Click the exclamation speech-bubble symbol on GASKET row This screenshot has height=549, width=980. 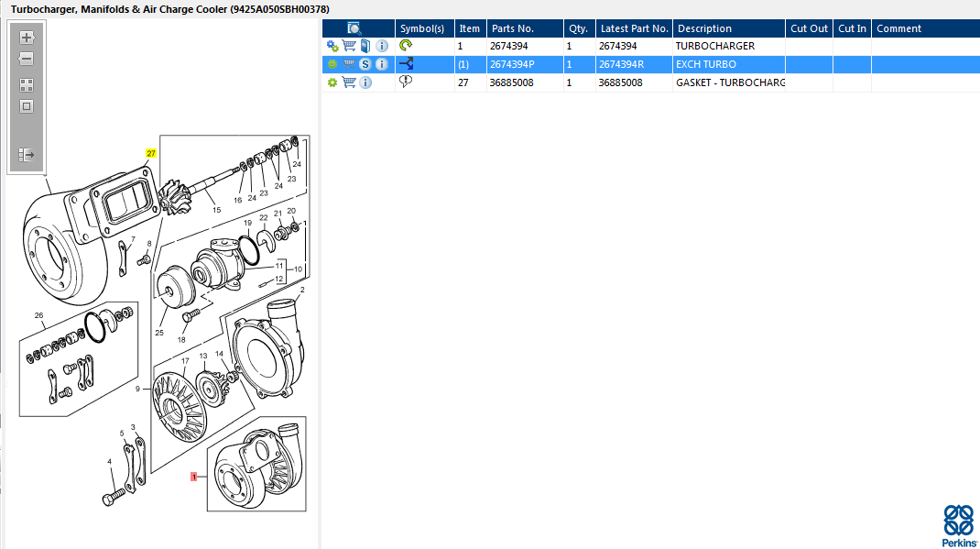click(x=406, y=82)
